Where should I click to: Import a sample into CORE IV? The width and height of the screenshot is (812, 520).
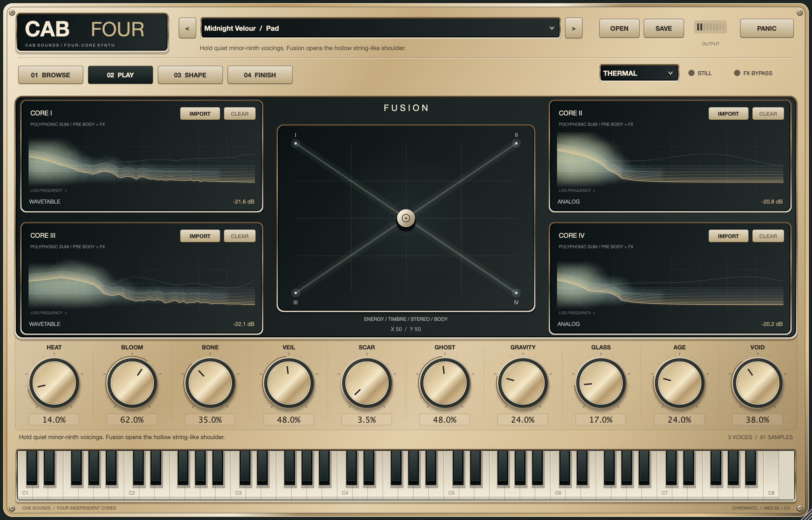coord(728,236)
